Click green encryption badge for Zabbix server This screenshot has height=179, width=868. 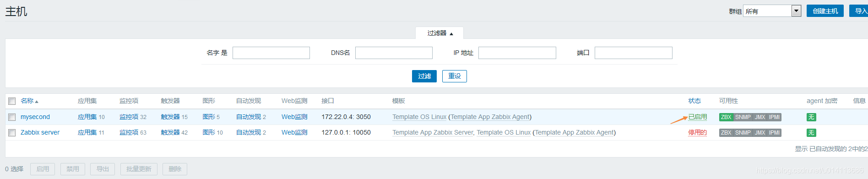(811, 133)
